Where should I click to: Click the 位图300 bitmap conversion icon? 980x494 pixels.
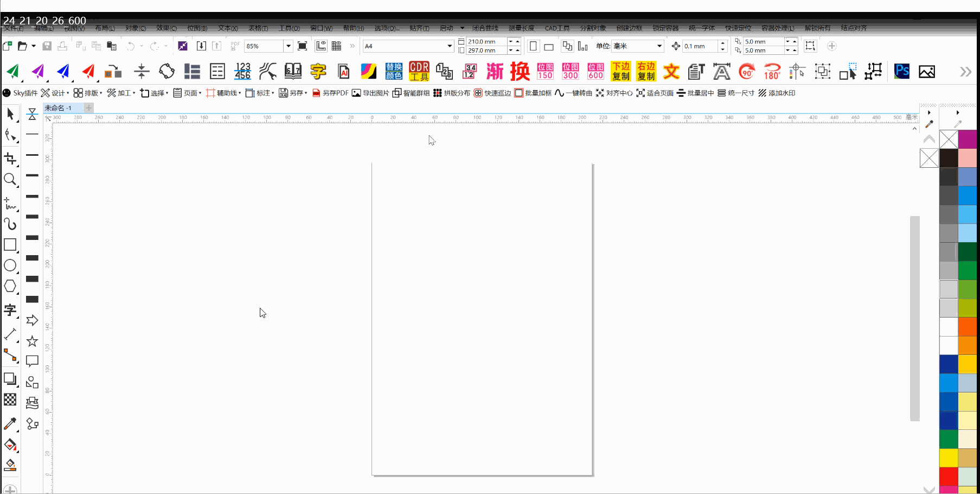tap(570, 71)
